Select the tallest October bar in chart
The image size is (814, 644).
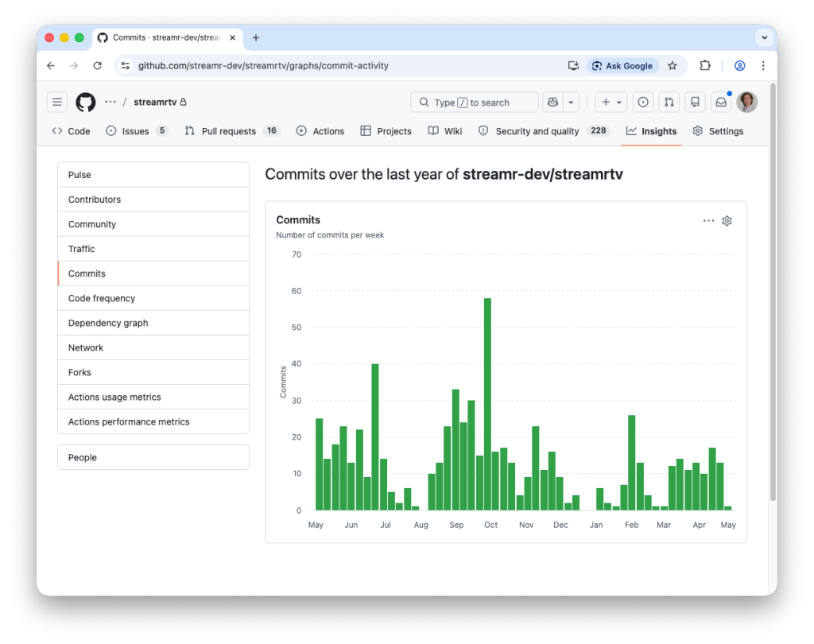click(x=487, y=404)
